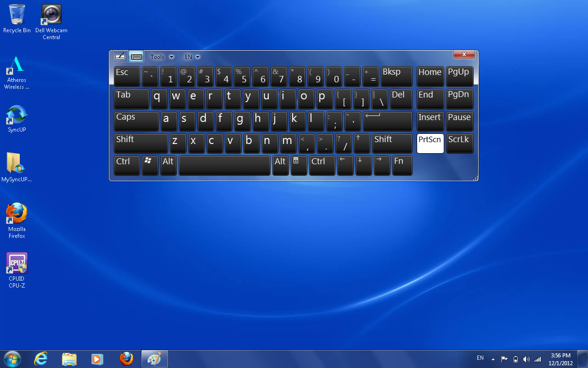The height and width of the screenshot is (368, 588).
Task: Toggle the ScrLk key
Action: coord(459,144)
